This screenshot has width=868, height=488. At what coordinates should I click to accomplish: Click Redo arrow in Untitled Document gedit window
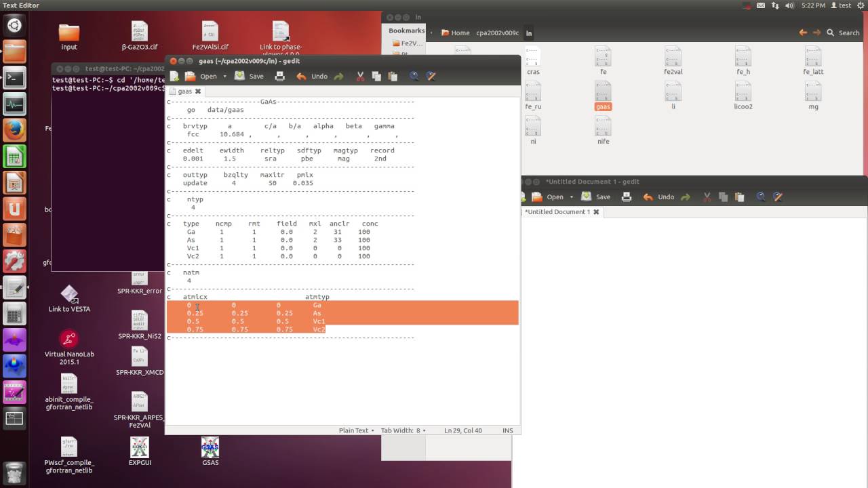click(x=686, y=197)
